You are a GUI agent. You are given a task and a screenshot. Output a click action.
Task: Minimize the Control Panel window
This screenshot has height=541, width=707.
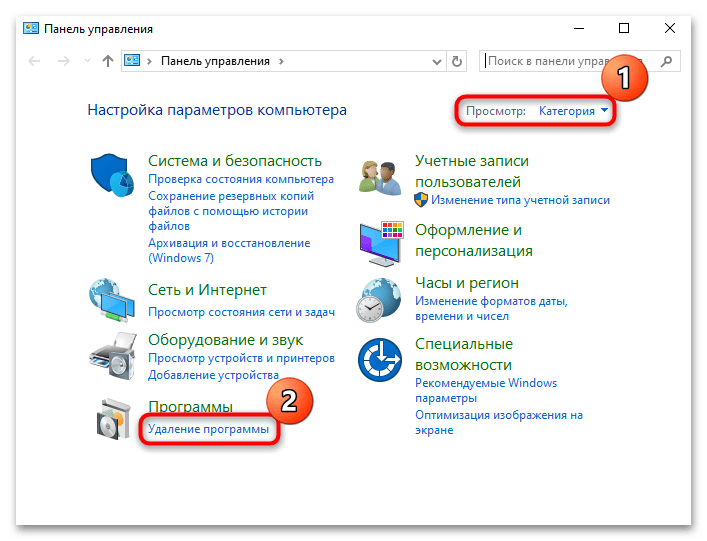pos(579,28)
